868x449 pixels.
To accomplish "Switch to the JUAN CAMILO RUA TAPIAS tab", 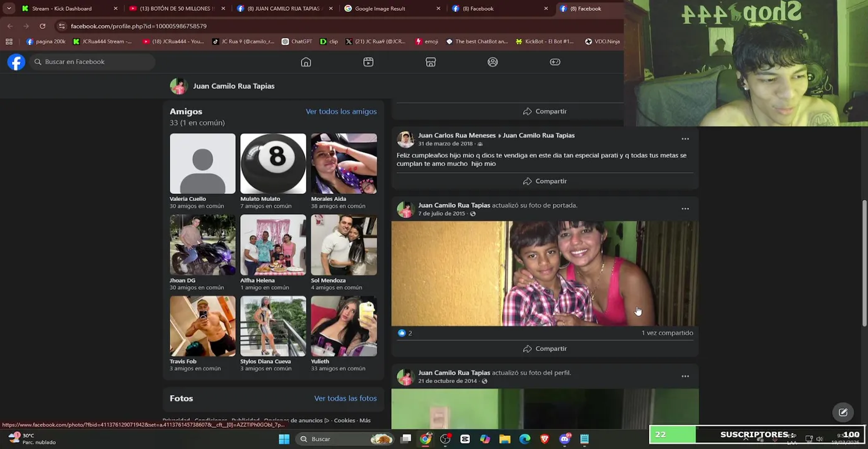I will pos(284,9).
